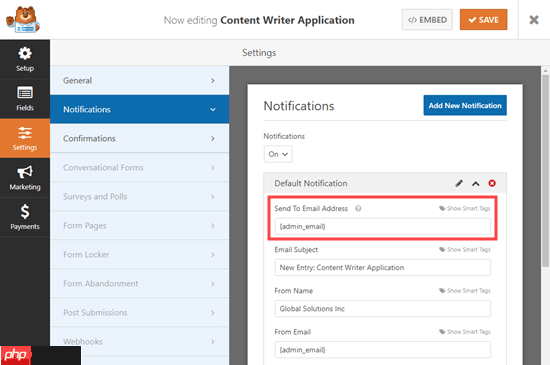Viewport: 550px width, 365px height.
Task: Open the Setup gear panel
Action: tap(25, 59)
